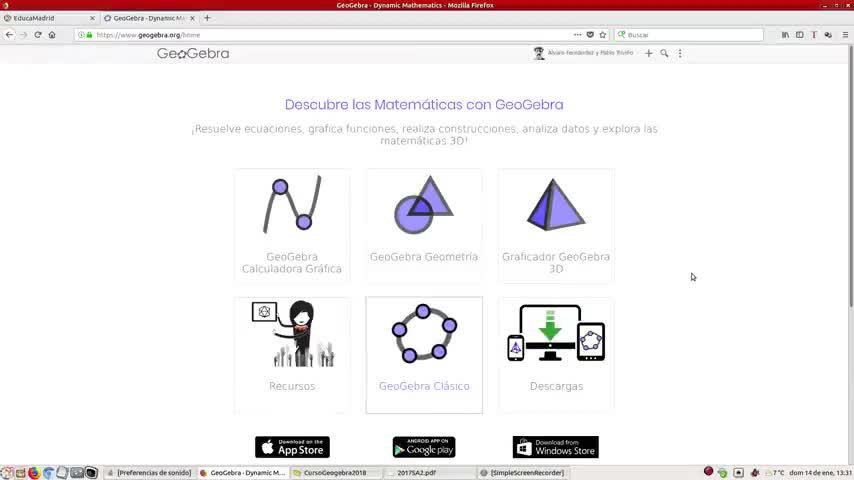Open CursoGeogebra2018 folder from taskbar
The width and height of the screenshot is (854, 480).
[336, 473]
